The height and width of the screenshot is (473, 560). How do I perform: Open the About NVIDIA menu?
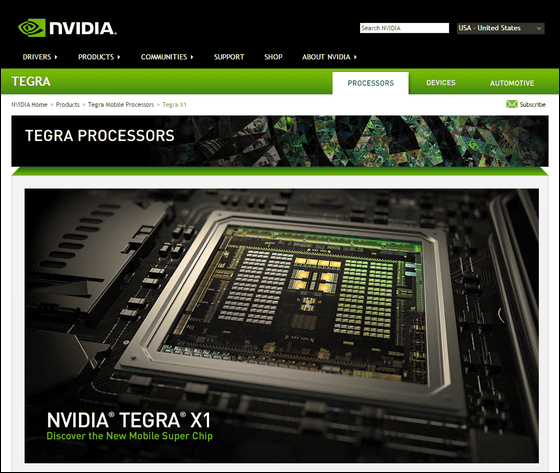(x=329, y=57)
